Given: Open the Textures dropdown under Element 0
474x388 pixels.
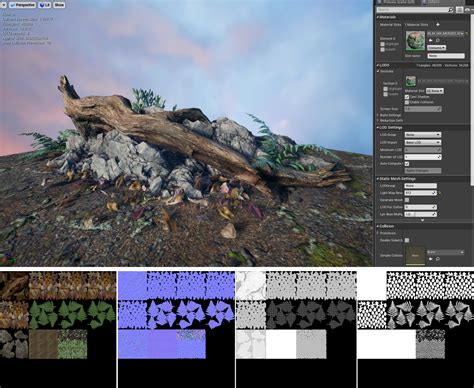Looking at the screenshot, I should point(436,48).
